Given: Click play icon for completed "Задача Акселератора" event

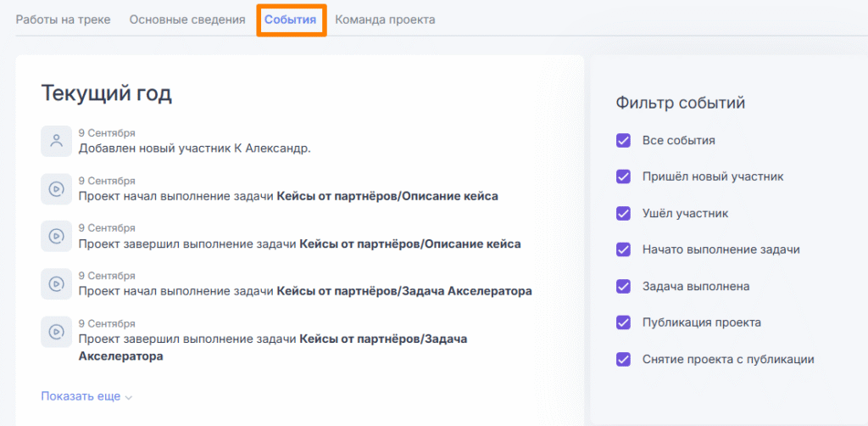Looking at the screenshot, I should pyautogui.click(x=56, y=332).
